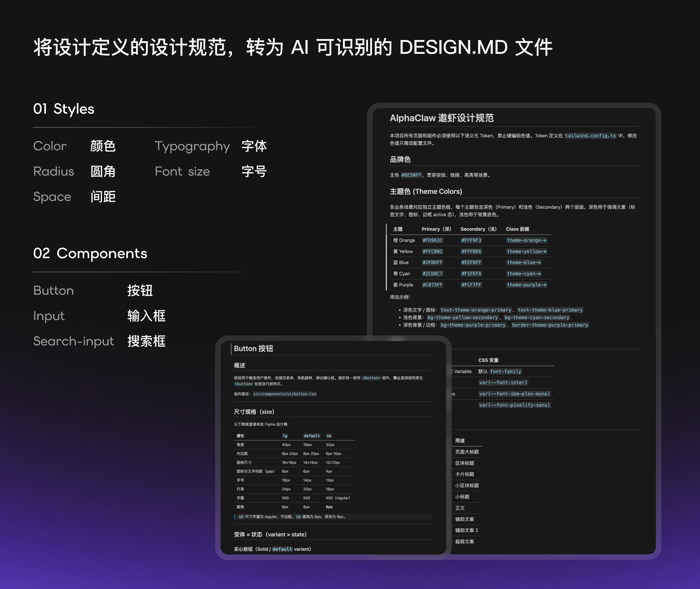Click the "src/components/ui/button.tsx" component path

coord(285,394)
